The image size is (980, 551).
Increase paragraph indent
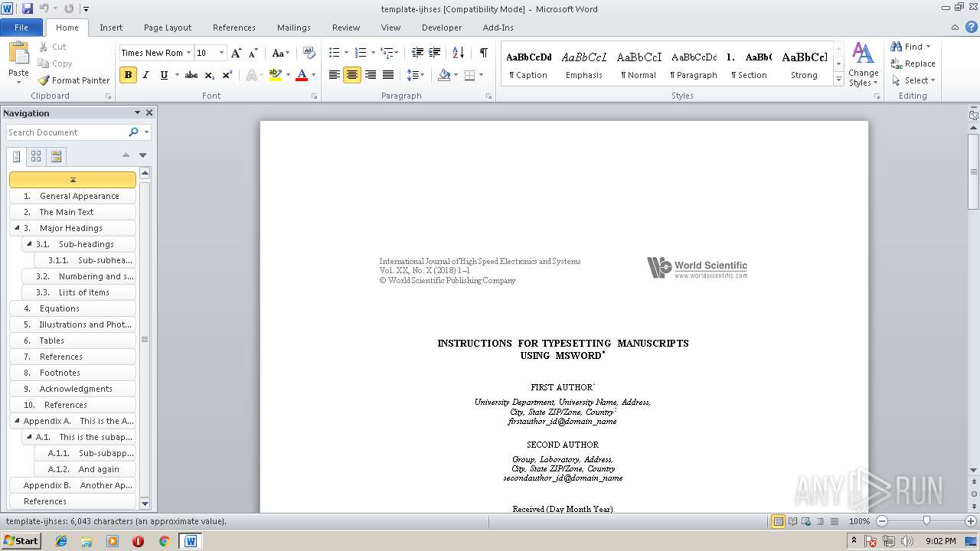(x=434, y=53)
